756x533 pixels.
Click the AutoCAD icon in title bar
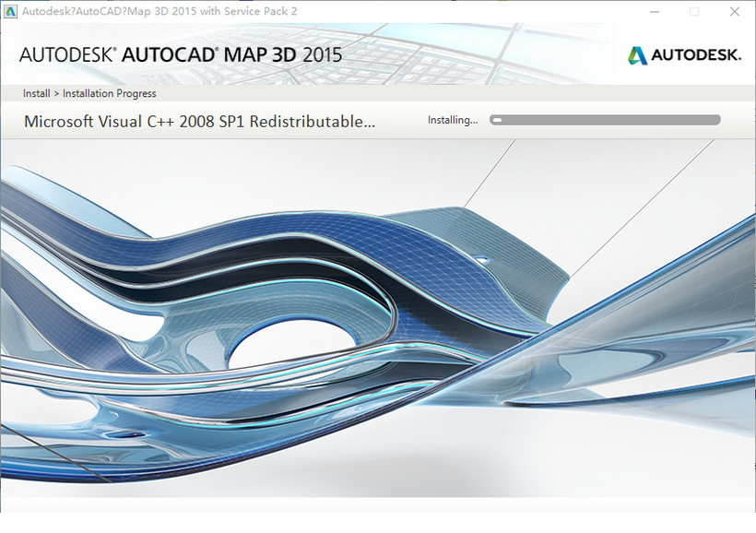(x=10, y=11)
